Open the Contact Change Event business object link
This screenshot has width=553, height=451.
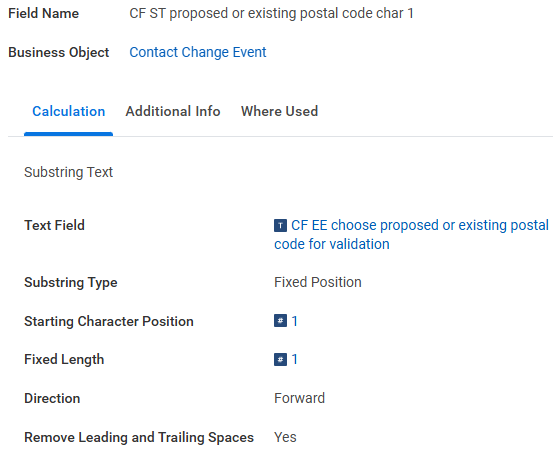(198, 52)
